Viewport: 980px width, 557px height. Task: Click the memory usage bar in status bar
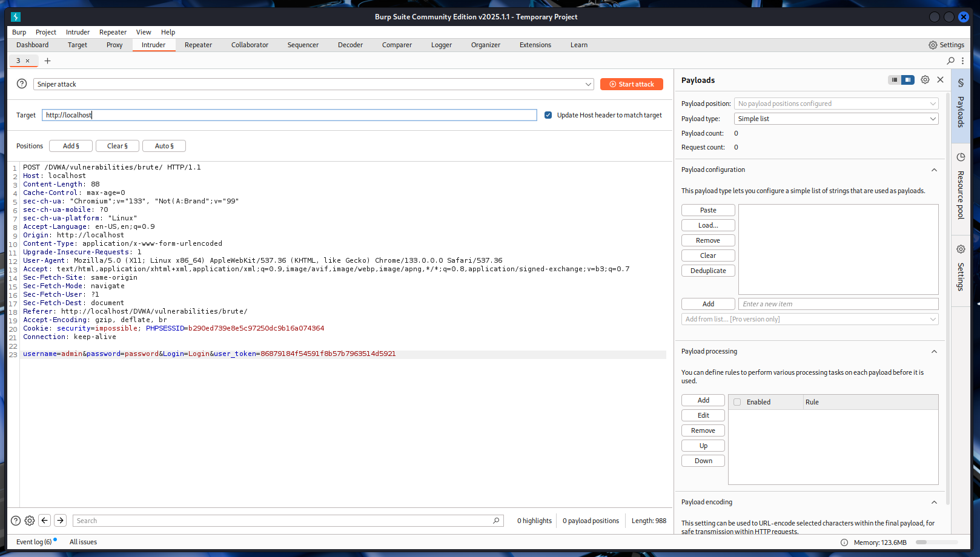coord(936,542)
